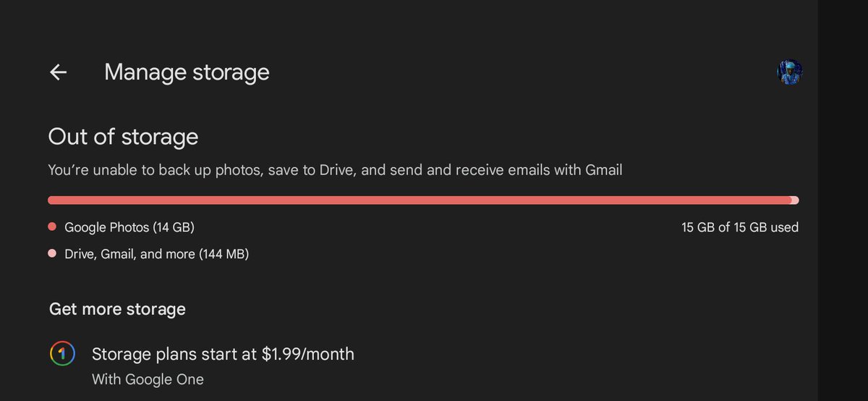The height and width of the screenshot is (401, 868).
Task: Click the Manage storage title
Action: [x=187, y=72]
